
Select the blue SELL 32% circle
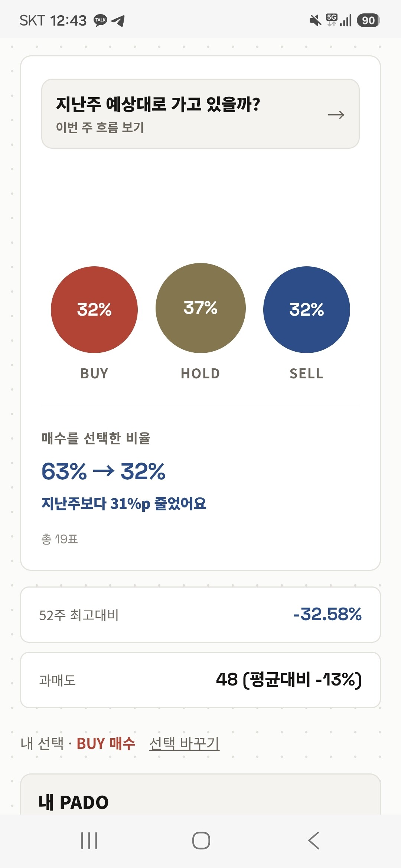click(307, 310)
